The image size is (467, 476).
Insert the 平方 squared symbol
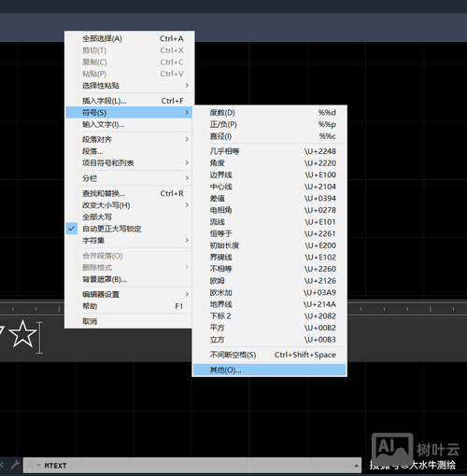coord(270,328)
